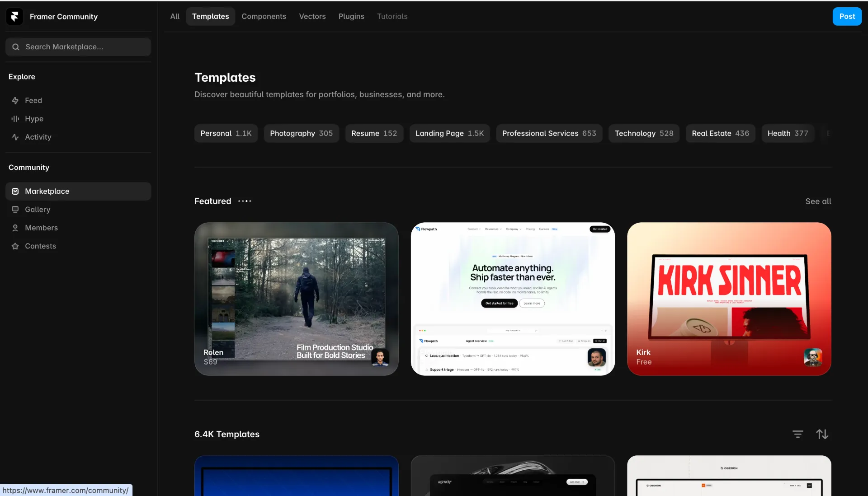Click the Marketplace bag icon
The width and height of the screenshot is (868, 496).
(15, 191)
